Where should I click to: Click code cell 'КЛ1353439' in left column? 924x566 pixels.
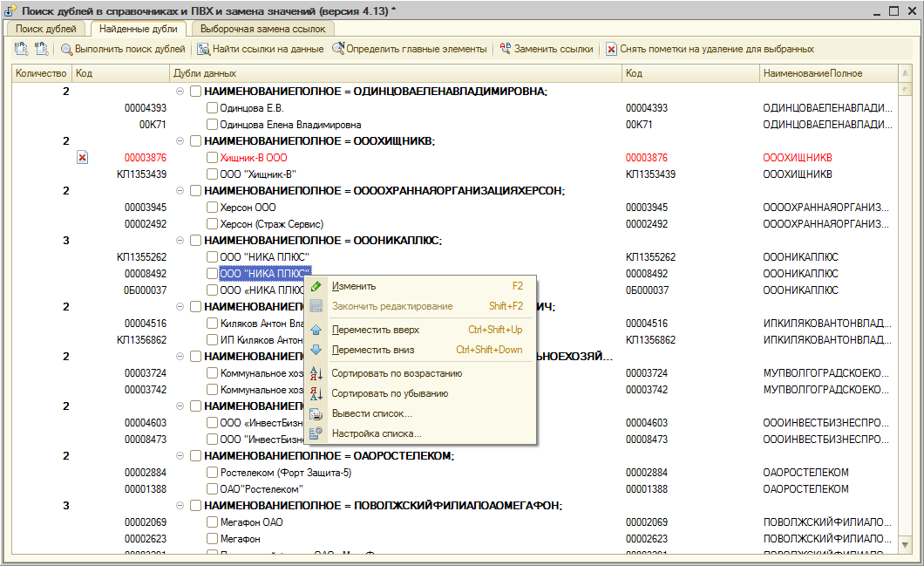141,174
